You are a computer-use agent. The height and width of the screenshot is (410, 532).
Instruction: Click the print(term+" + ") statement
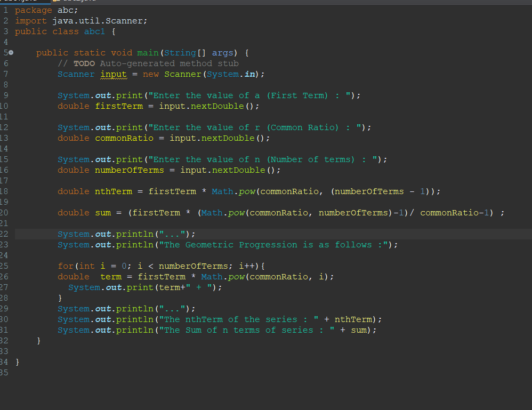(x=145, y=287)
